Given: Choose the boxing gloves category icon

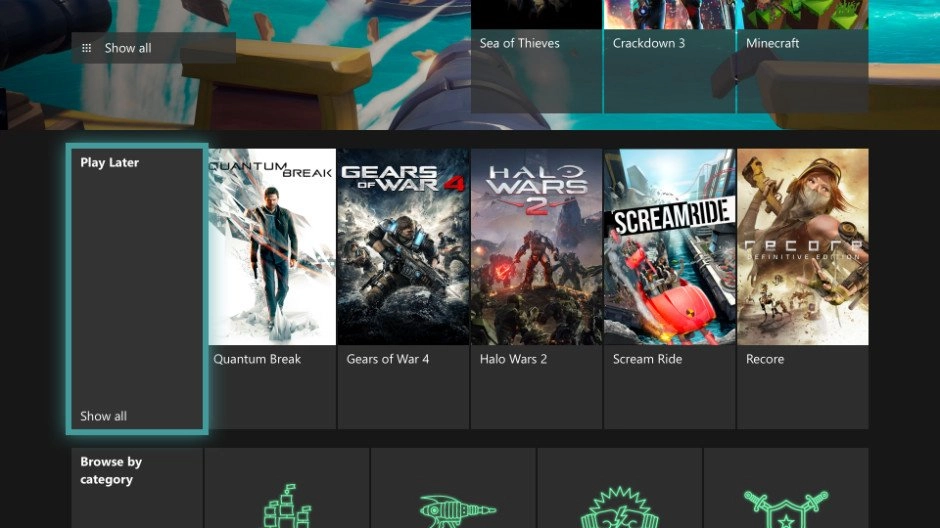Looking at the screenshot, I should (619, 508).
